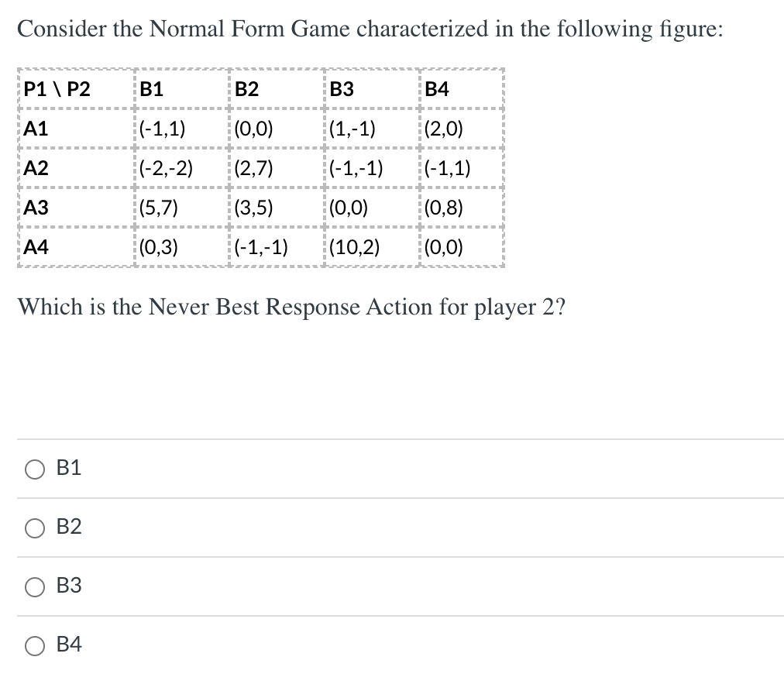This screenshot has height=674, width=784.
Task: Select the B1 radio button
Action: click(33, 468)
